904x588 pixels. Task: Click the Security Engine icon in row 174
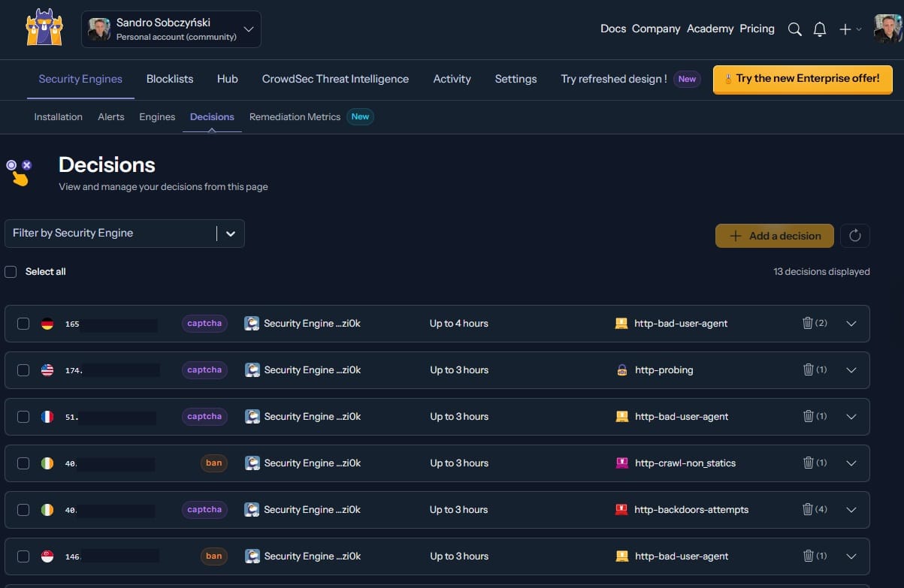tap(252, 370)
